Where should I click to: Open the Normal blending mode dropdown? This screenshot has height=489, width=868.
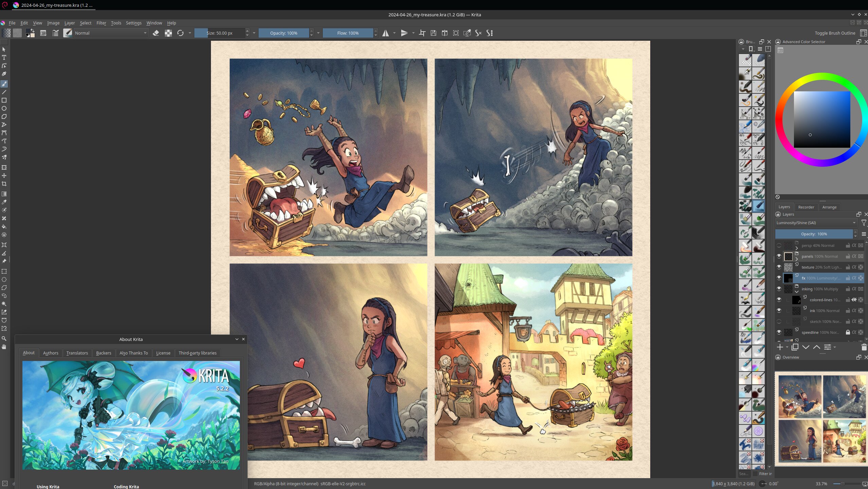pyautogui.click(x=111, y=33)
